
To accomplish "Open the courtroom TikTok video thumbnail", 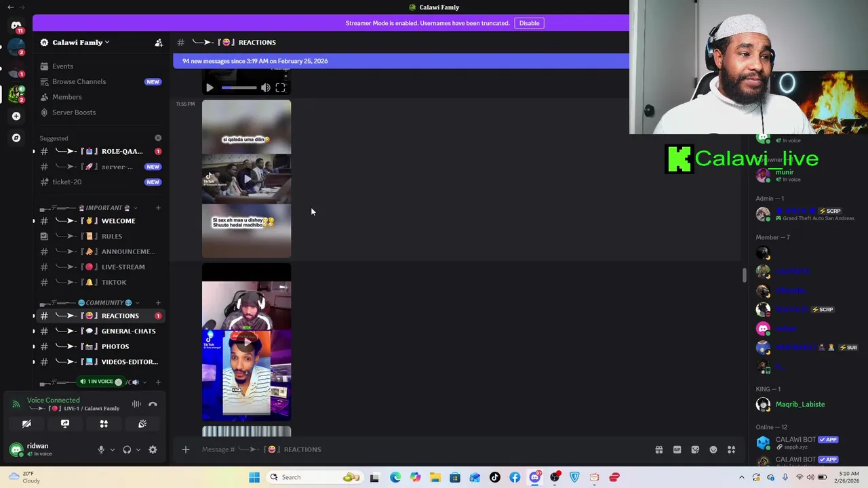I will tap(246, 179).
